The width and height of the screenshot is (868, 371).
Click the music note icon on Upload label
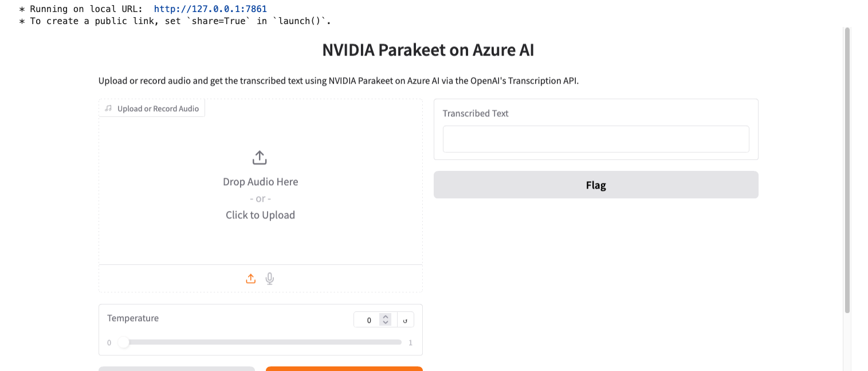click(109, 108)
